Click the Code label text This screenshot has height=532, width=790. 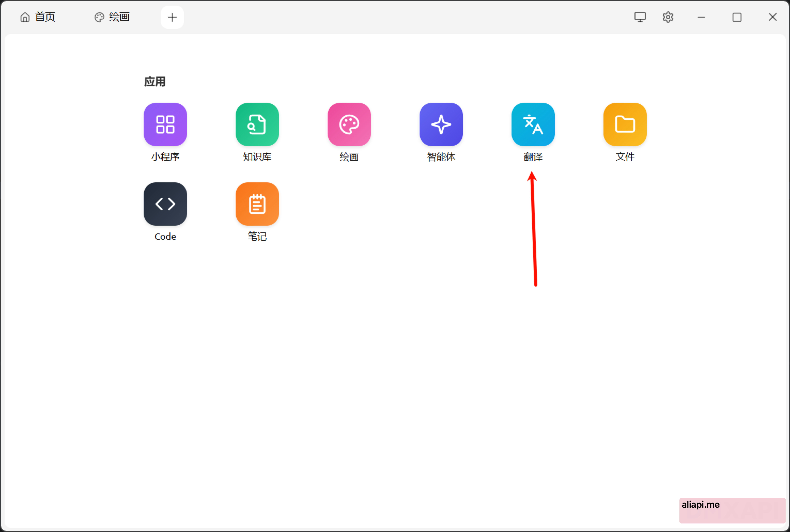[165, 236]
